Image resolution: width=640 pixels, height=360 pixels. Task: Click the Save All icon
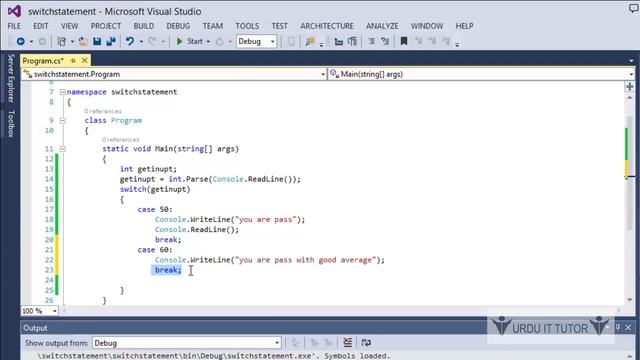[111, 41]
